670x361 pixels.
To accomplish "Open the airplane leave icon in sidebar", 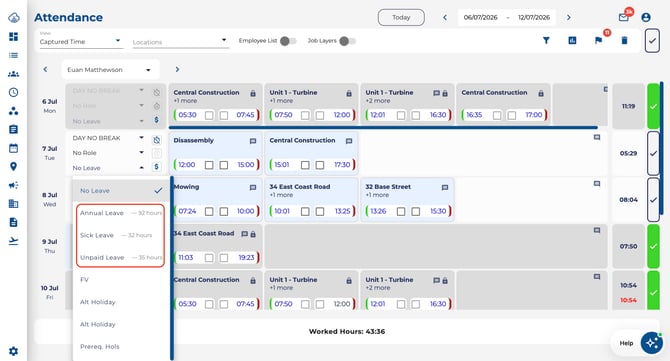I will tap(13, 241).
